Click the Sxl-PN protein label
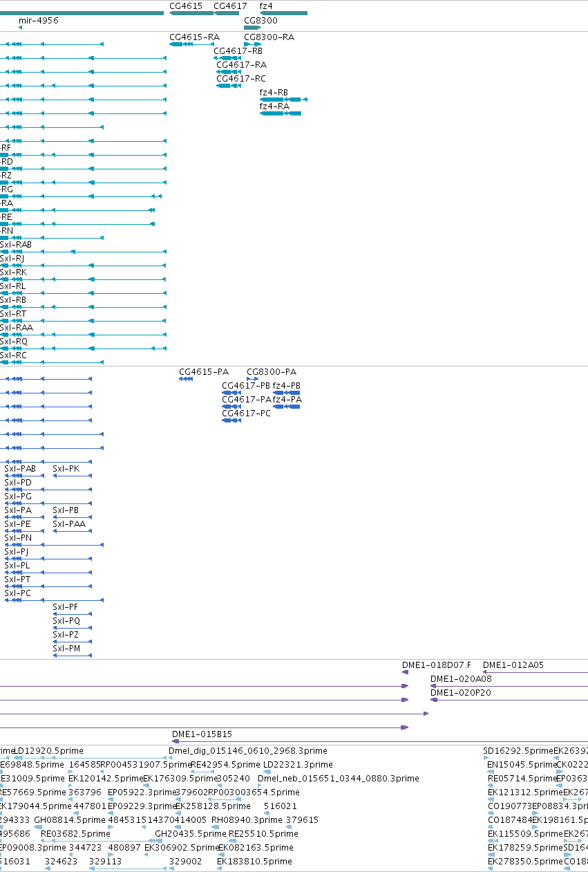The image size is (588, 872). pyautogui.click(x=18, y=537)
